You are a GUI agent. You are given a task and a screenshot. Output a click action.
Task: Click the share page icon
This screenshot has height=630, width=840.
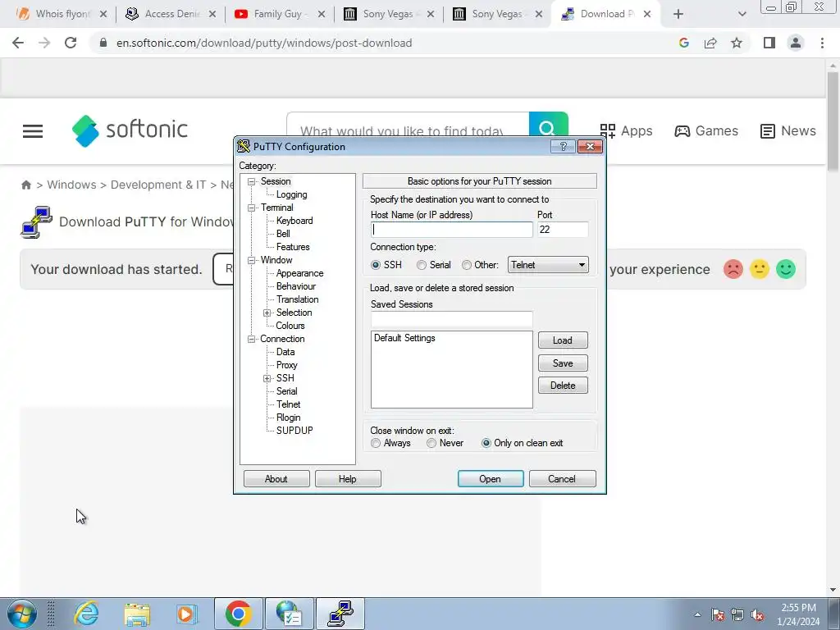point(710,43)
